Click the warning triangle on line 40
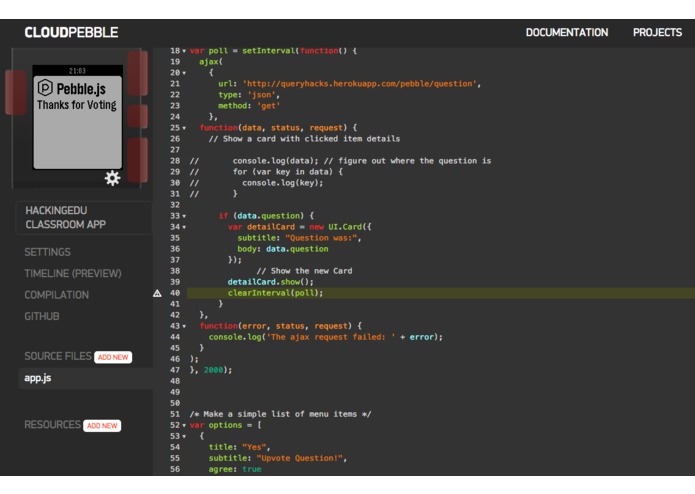695x494 pixels. pyautogui.click(x=157, y=293)
